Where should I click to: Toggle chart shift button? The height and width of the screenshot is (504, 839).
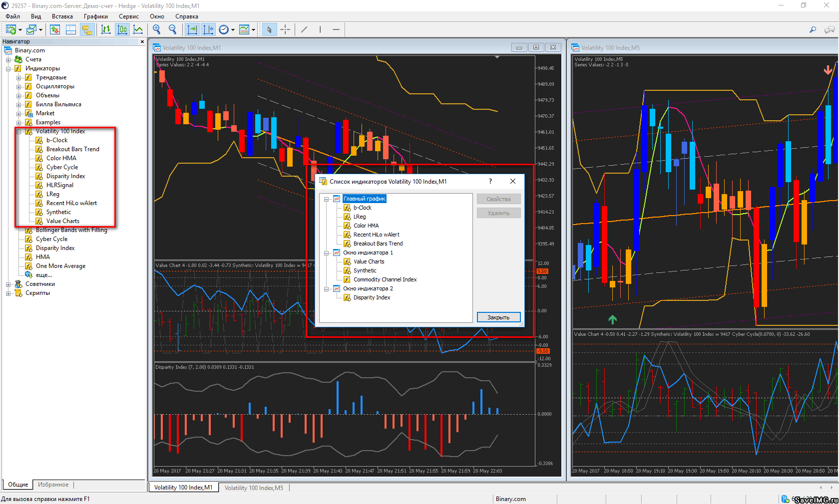click(208, 30)
